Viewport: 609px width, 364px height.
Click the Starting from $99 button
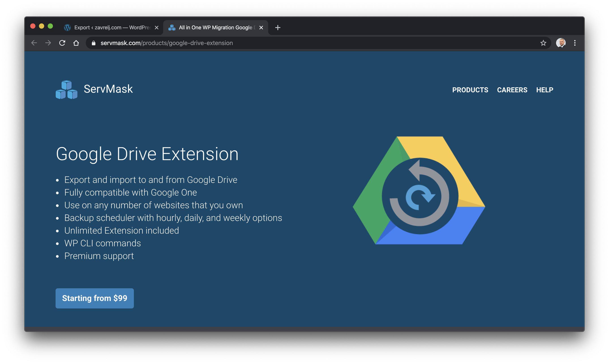(x=95, y=298)
